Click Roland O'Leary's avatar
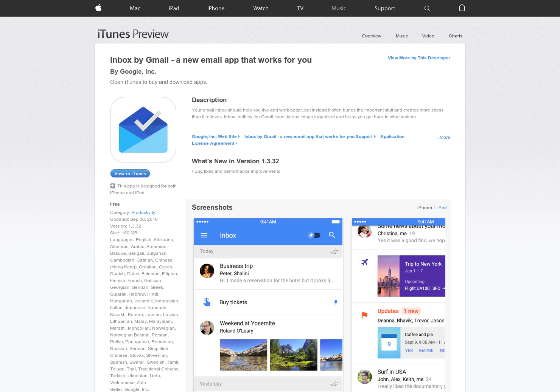Viewport: 560px width, 392px height. [207, 328]
